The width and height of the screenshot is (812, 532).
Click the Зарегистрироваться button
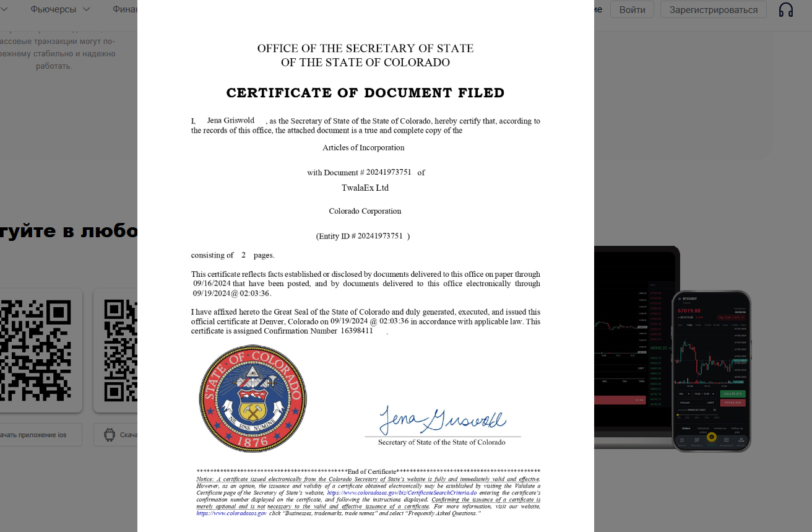tap(714, 10)
